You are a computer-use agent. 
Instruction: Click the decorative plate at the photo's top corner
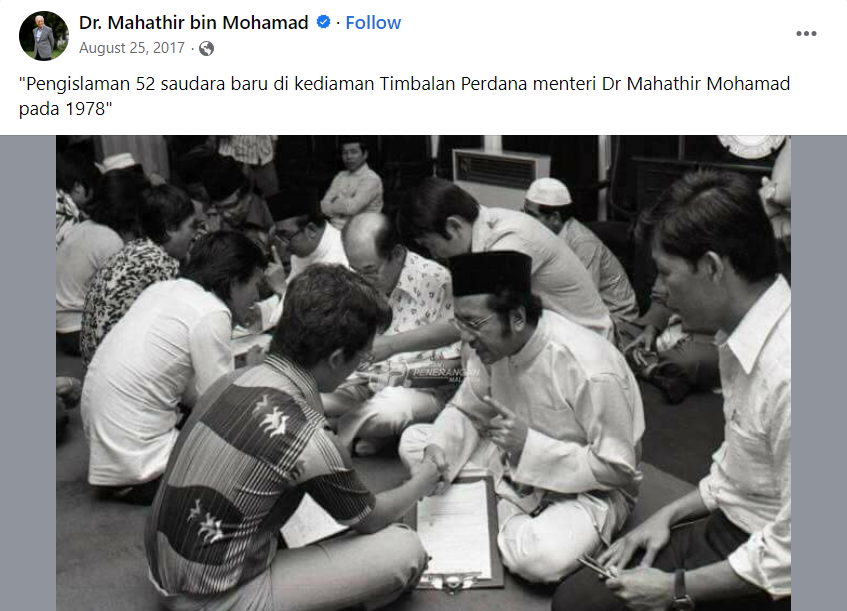[751, 146]
